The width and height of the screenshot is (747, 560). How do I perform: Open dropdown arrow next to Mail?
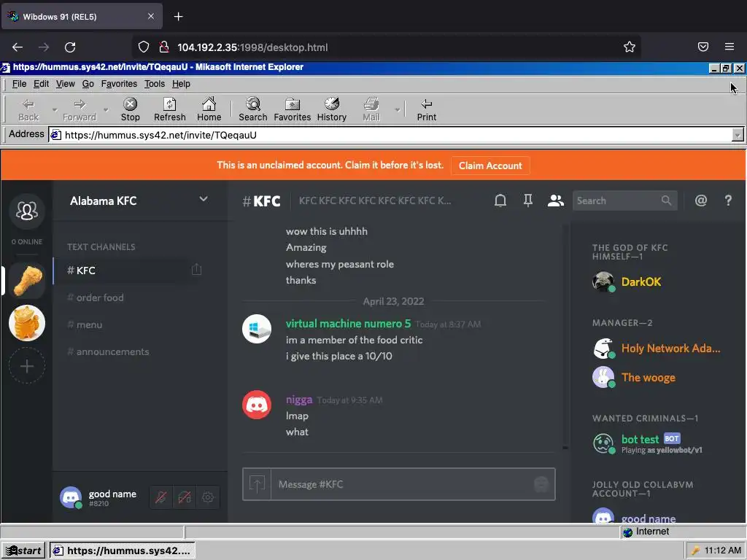tap(397, 109)
